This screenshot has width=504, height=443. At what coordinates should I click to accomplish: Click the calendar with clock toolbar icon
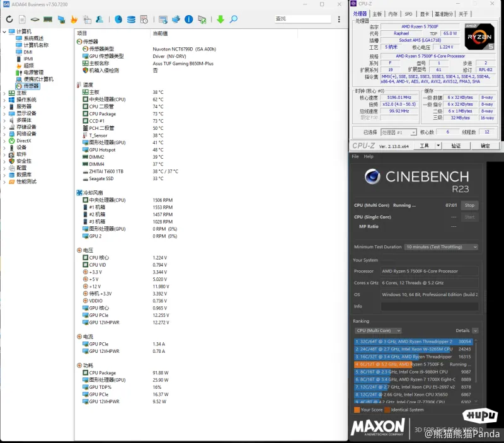(144, 20)
